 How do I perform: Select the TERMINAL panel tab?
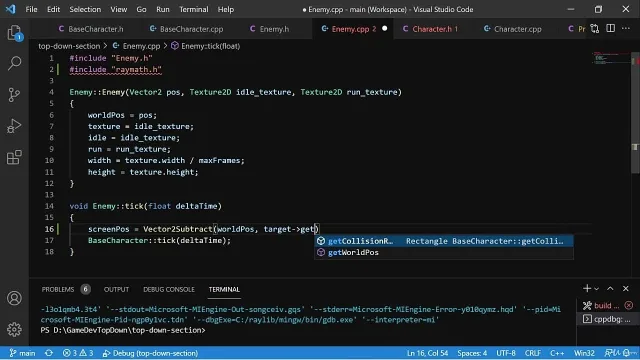224,289
